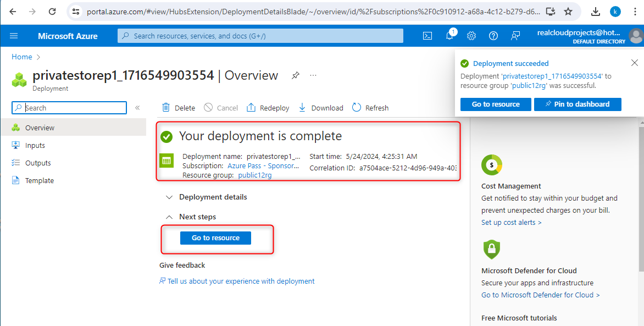Click Redeploy in the toolbar
644x326 pixels.
(268, 108)
